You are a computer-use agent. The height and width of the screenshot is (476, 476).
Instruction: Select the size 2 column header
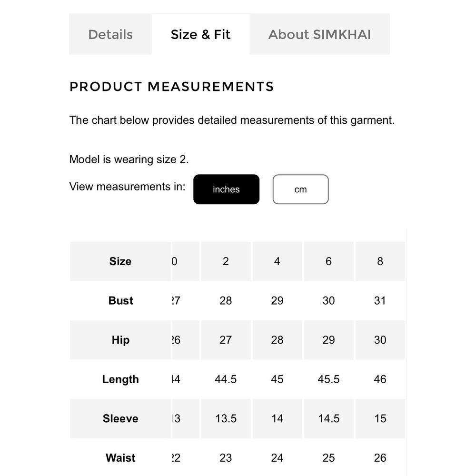226,261
